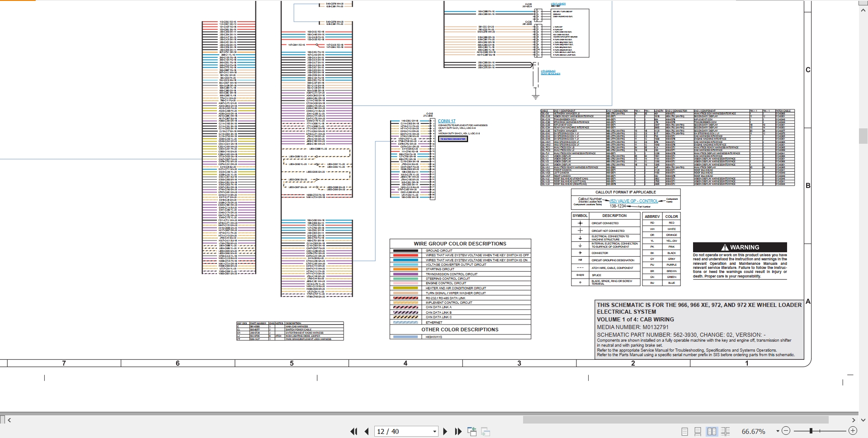Click the TO MATING CONNECTOR label box
The image size is (868, 438).
453,139
